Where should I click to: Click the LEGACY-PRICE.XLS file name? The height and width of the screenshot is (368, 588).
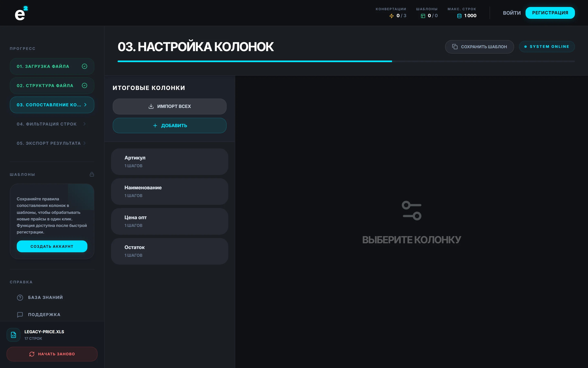pos(44,332)
